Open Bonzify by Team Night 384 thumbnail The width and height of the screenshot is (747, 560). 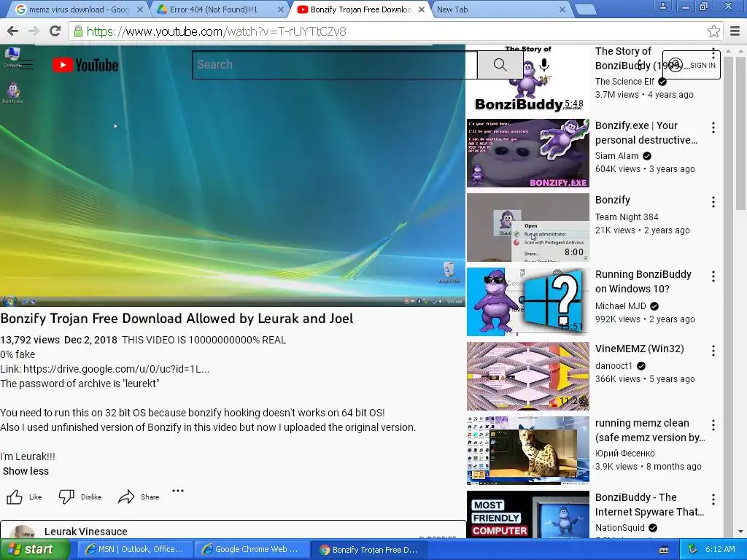coord(528,227)
